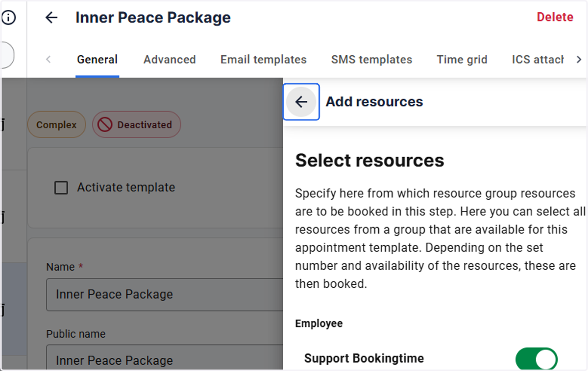Screen dimensions: 588x371
Task: Open the Email templates tab
Action: 264,60
